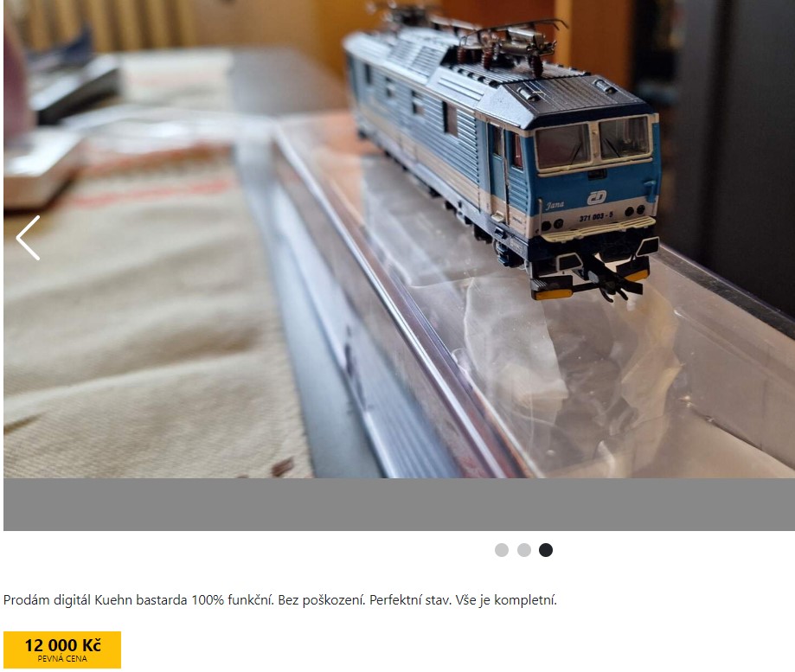Open the locomotive photo in the gallery
The image size is (795, 672).
pos(399,240)
